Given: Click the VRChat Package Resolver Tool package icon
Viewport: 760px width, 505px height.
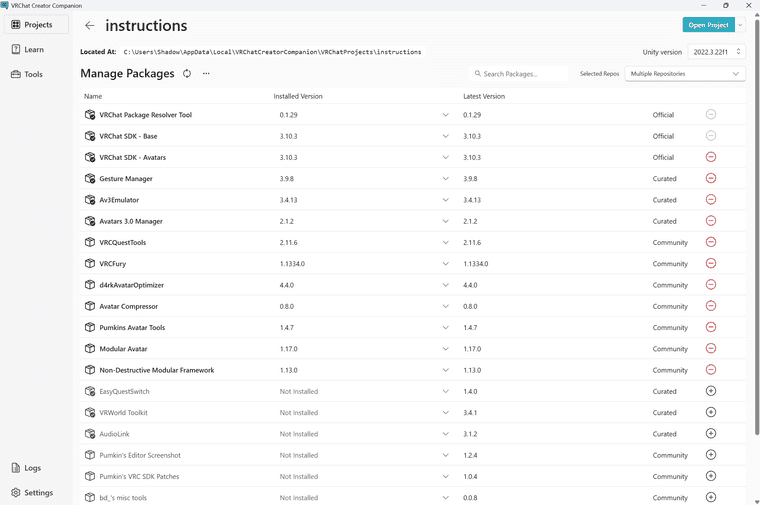Looking at the screenshot, I should click(90, 115).
